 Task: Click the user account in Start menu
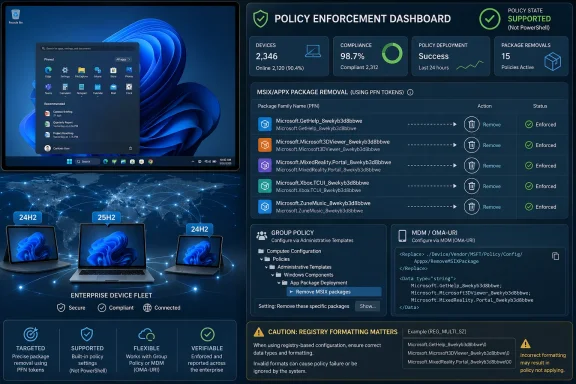pyautogui.click(x=57, y=148)
